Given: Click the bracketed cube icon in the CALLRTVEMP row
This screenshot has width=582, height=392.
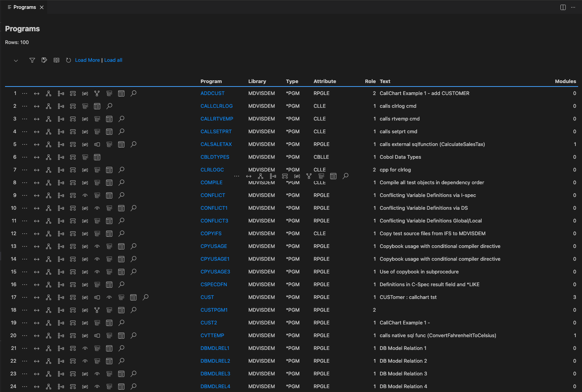Looking at the screenshot, I should [85, 119].
